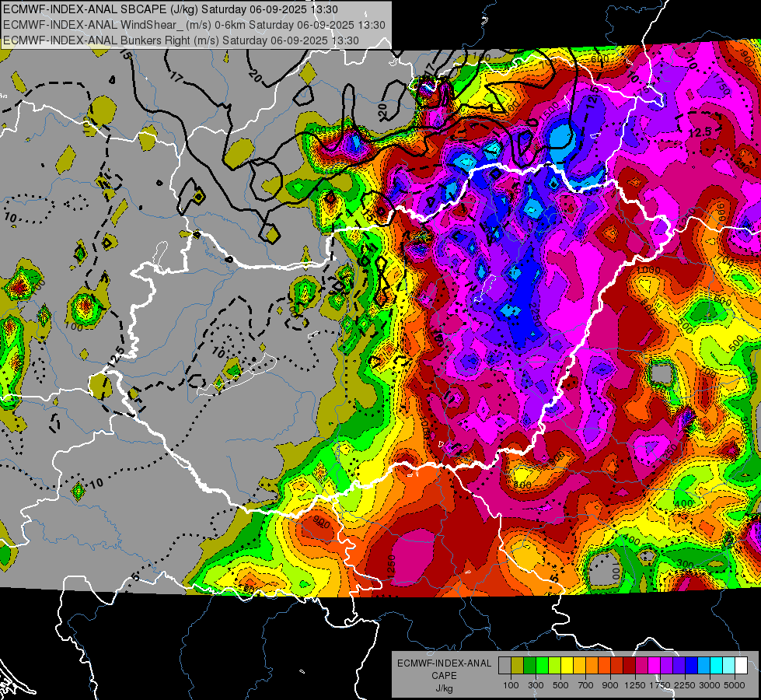Click the 700 tick label in the legend
Image resolution: width=761 pixels, height=700 pixels.
(586, 685)
